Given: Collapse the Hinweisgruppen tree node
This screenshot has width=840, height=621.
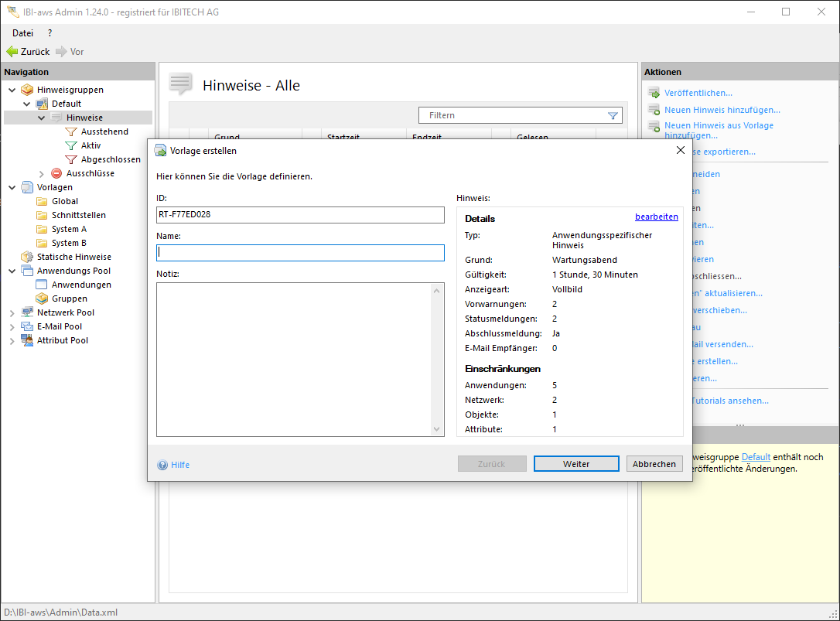Looking at the screenshot, I should point(12,90).
